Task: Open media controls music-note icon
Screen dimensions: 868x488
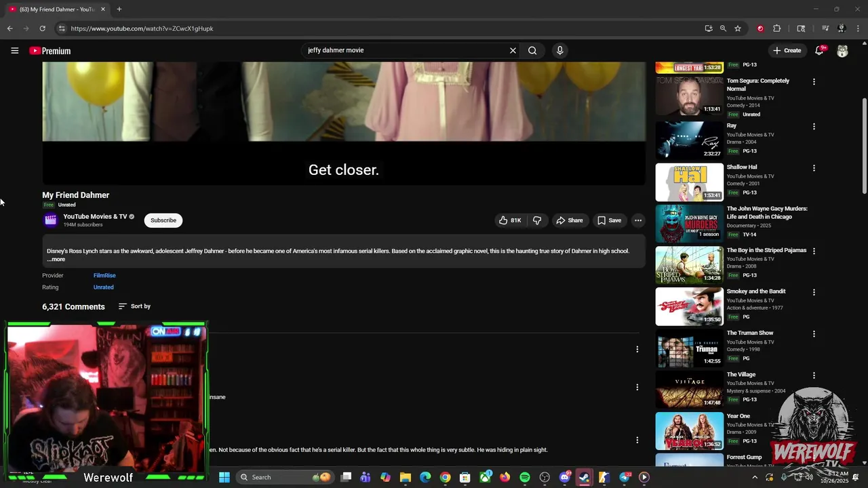Action: point(825,28)
